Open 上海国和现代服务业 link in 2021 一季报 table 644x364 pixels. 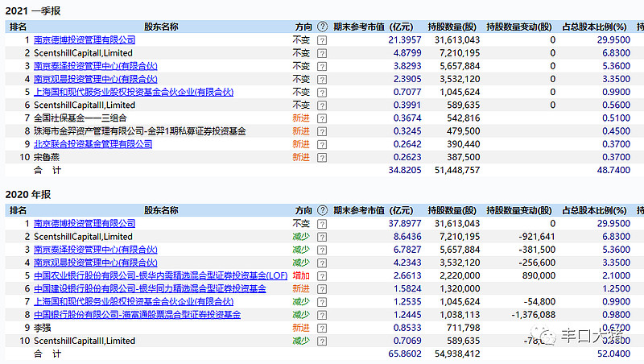point(134,92)
